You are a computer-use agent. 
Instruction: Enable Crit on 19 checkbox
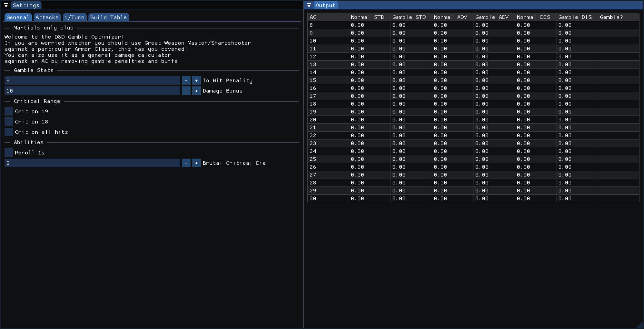point(9,111)
